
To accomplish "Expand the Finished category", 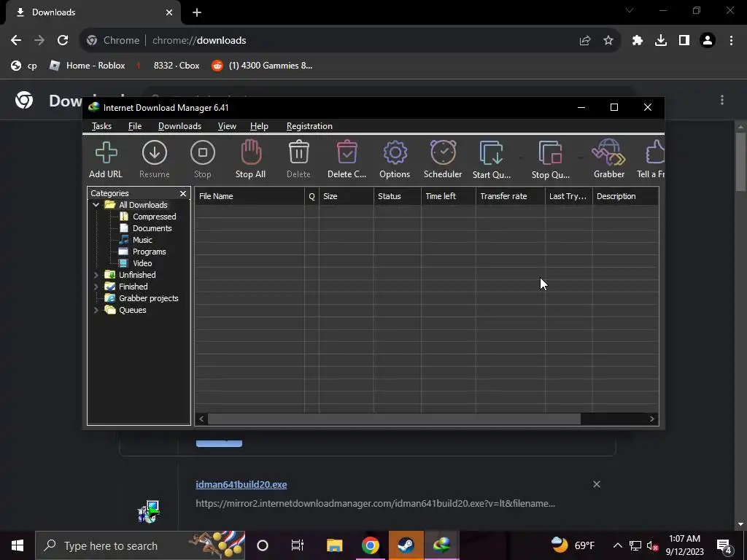I will click(x=96, y=287).
